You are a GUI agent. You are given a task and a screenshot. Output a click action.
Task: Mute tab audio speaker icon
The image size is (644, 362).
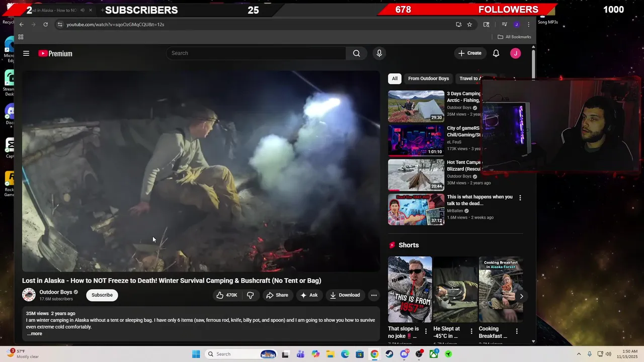point(83,10)
